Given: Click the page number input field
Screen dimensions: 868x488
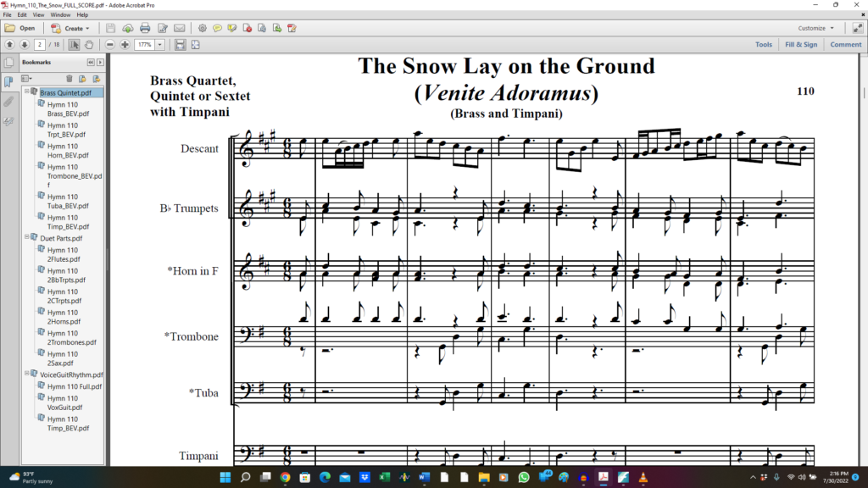Looking at the screenshot, I should 39,45.
